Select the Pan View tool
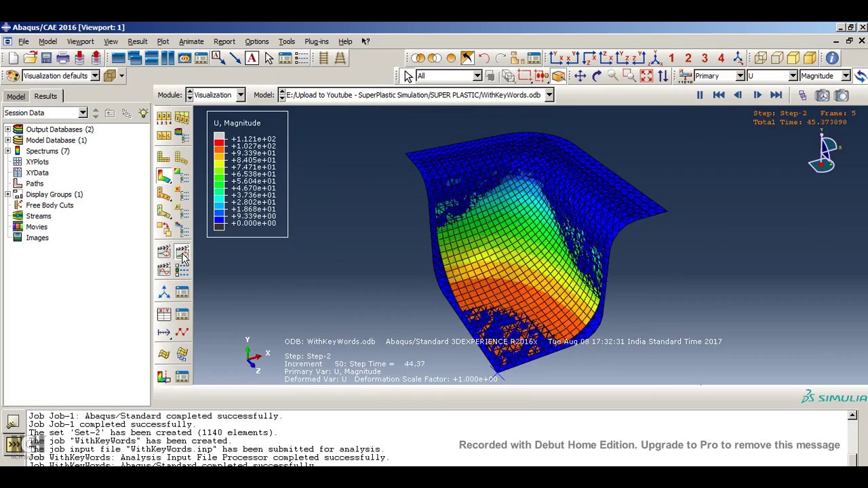This screenshot has width=868, height=488. 580,76
